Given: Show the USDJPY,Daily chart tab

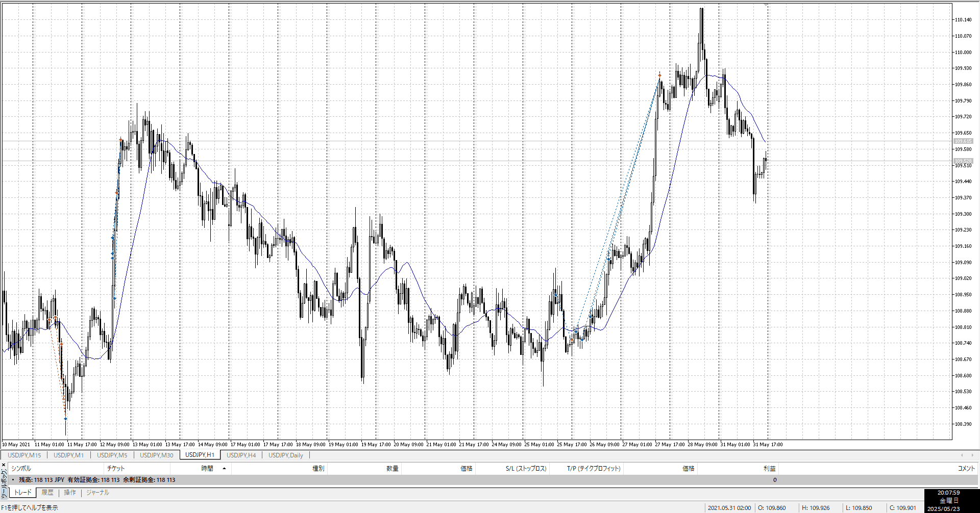Looking at the screenshot, I should click(x=285, y=455).
